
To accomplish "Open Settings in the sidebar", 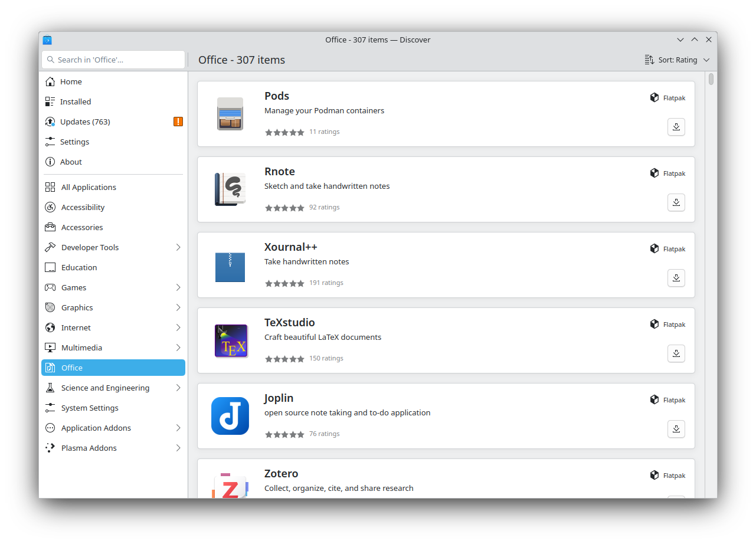I will pyautogui.click(x=113, y=142).
